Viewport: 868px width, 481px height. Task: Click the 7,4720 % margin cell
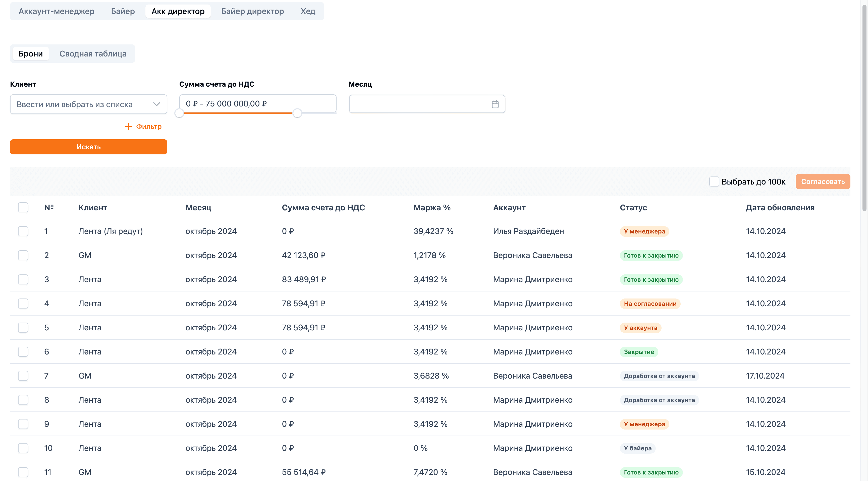point(430,472)
